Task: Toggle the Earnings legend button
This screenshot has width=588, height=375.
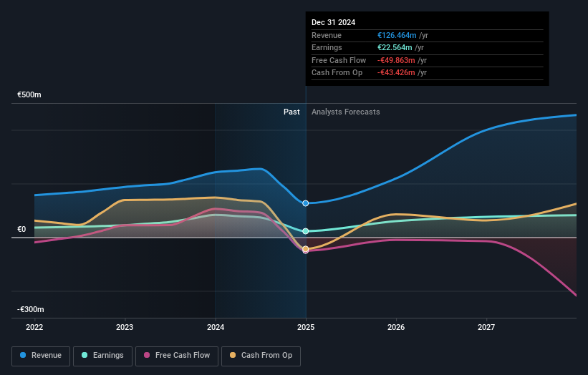Action: [x=102, y=356]
